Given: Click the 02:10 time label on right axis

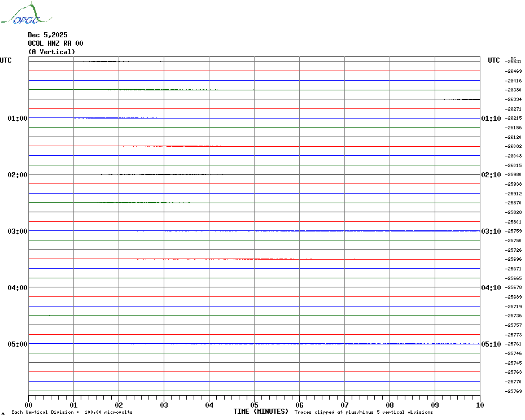Looking at the screenshot, I should click(490, 175).
